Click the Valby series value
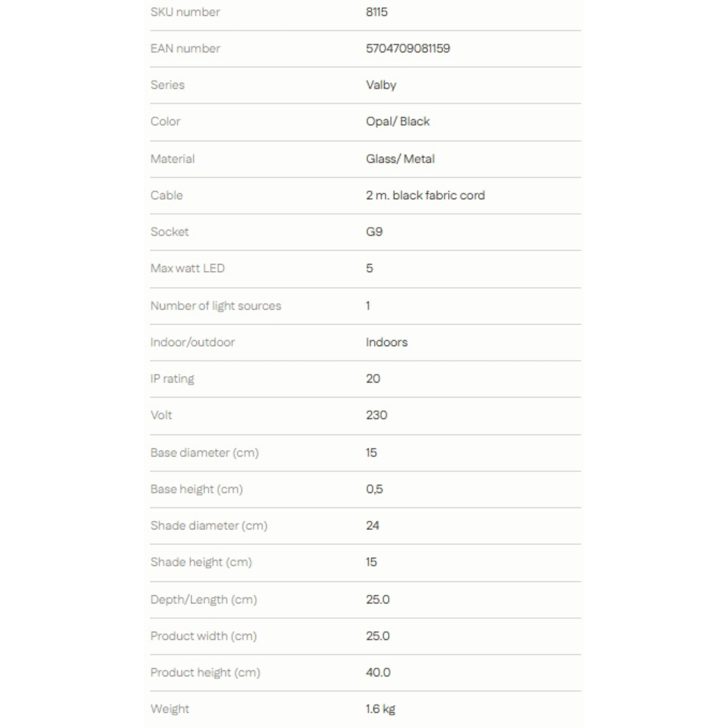 [381, 85]
